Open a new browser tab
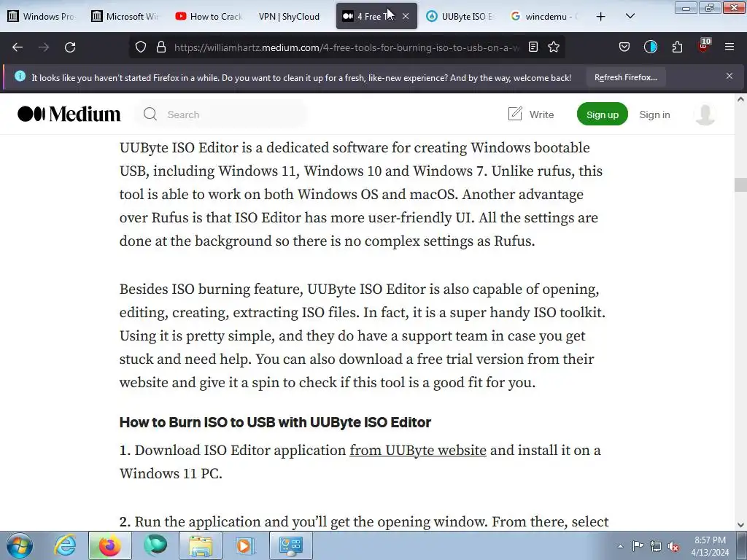The image size is (747, 560). [x=601, y=17]
